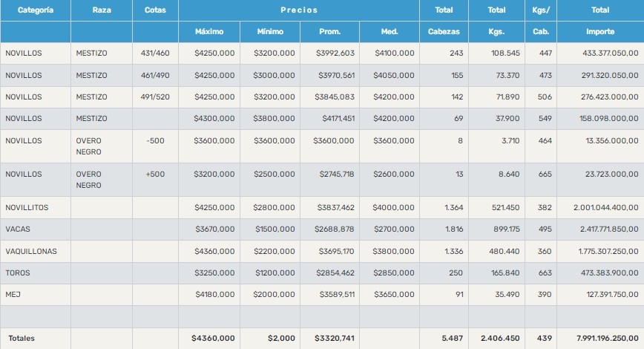This screenshot has height=349, width=644.
Task: Select the VACAS category cell
Action: tap(18, 229)
